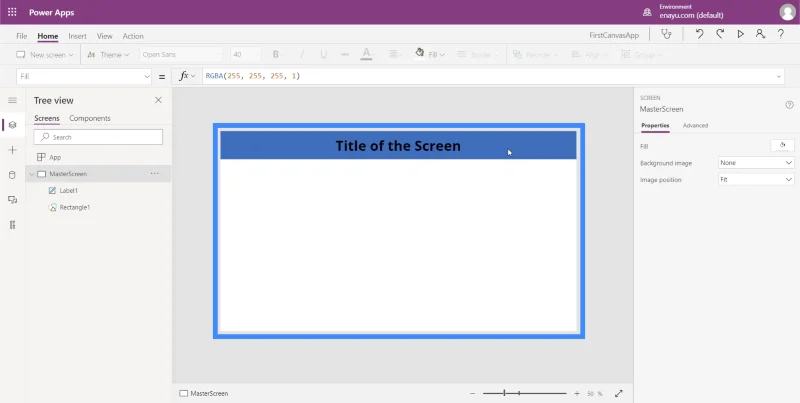The image size is (800, 403).
Task: Open the Reorder dropdown
Action: (536, 55)
